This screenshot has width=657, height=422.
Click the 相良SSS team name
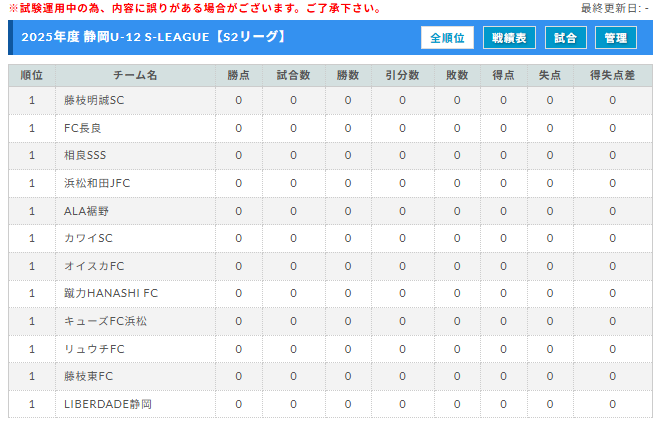point(85,155)
